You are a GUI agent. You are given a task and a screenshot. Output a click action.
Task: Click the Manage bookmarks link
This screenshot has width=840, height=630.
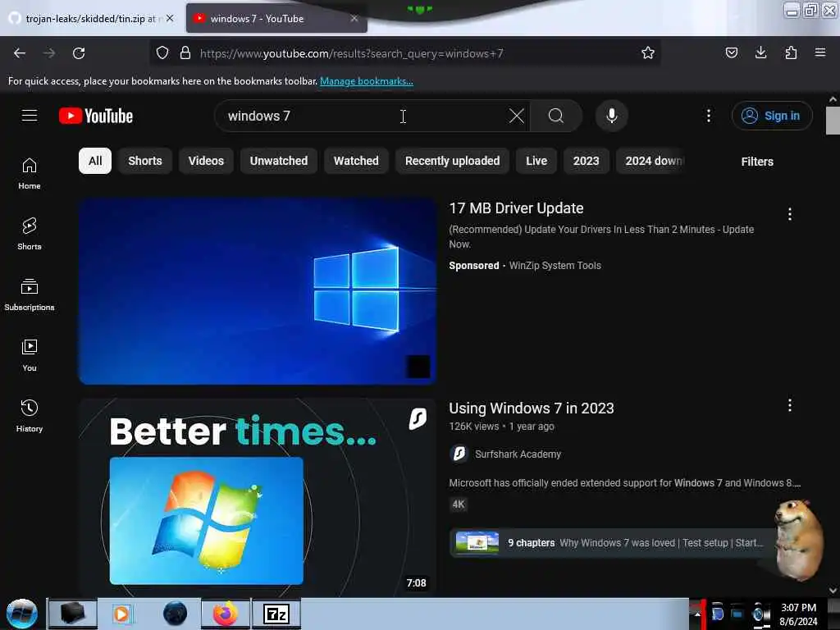click(367, 81)
